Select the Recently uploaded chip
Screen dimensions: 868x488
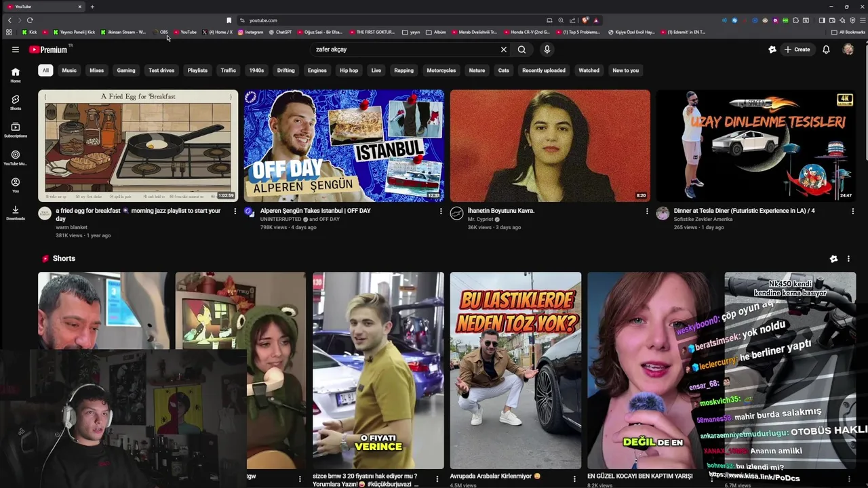tap(544, 70)
